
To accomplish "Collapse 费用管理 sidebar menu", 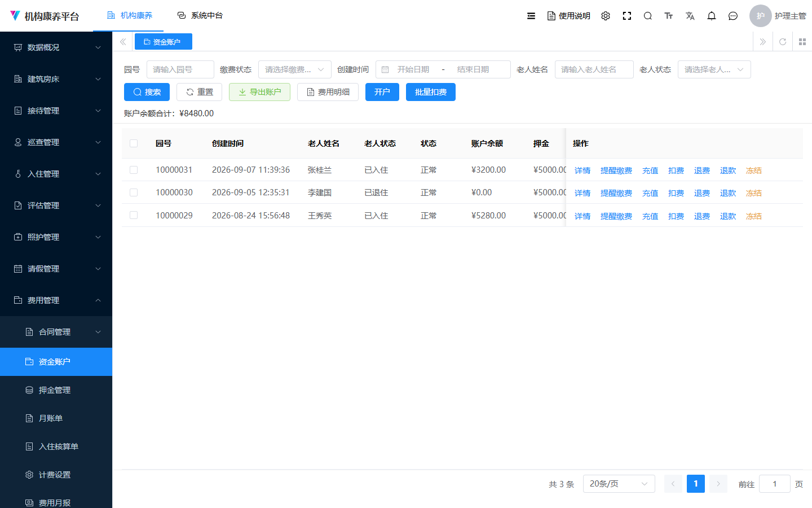I will [x=56, y=300].
